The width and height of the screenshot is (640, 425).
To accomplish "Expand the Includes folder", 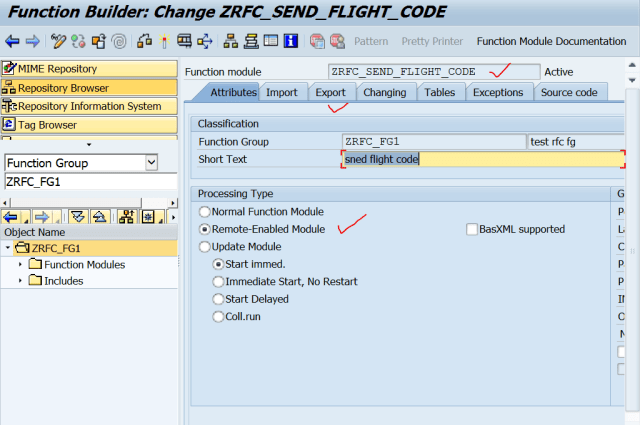I will point(20,281).
